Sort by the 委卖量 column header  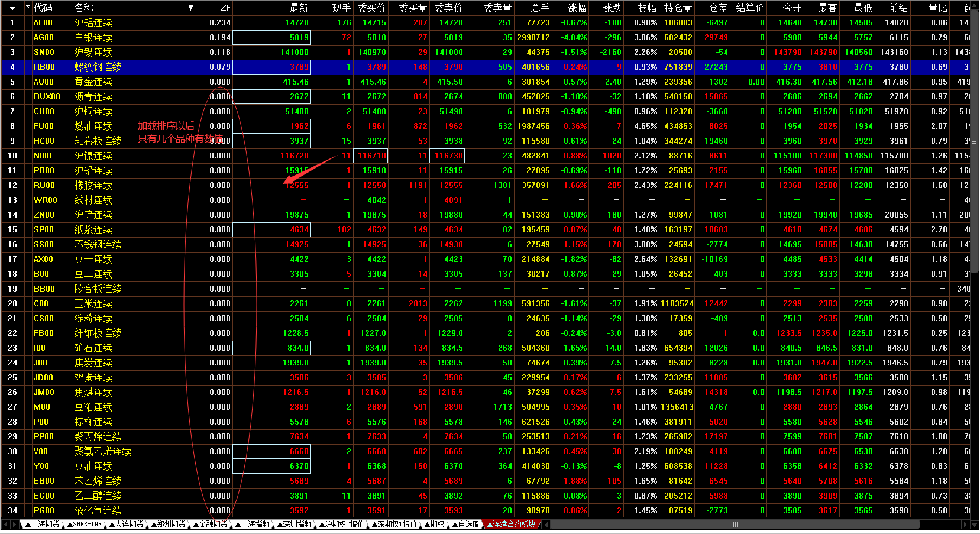[497, 8]
